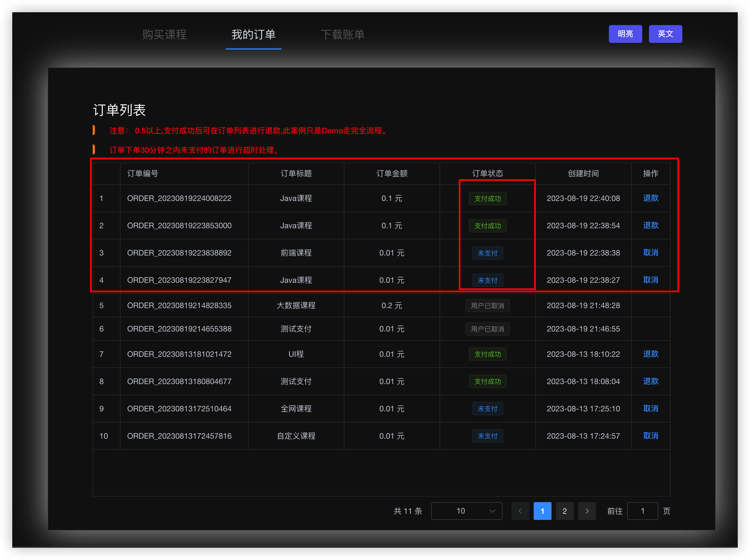
Task: Click 退款 for order ending 223853000
Action: [650, 225]
